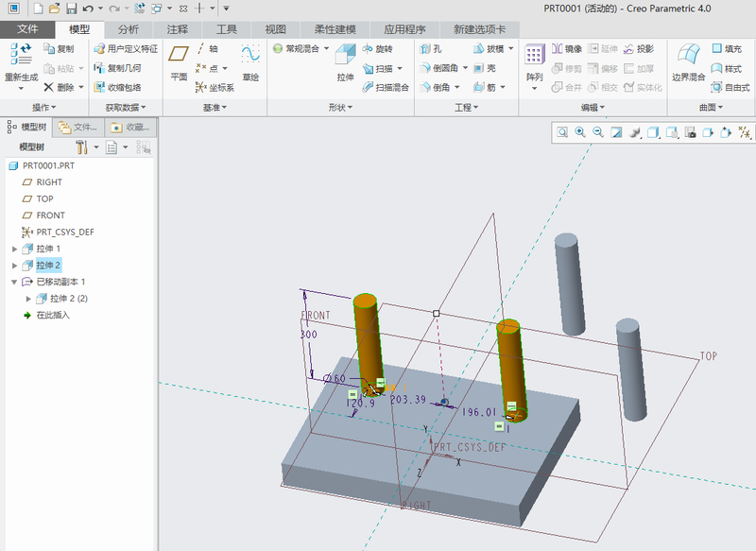This screenshot has height=551, width=756.
Task: Click the Copy Geometry (复制几何) tool
Action: [117, 68]
